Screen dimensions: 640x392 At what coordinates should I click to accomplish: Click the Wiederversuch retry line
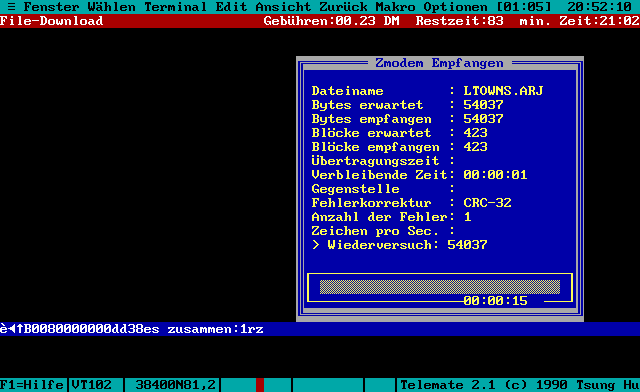pyautogui.click(x=399, y=245)
